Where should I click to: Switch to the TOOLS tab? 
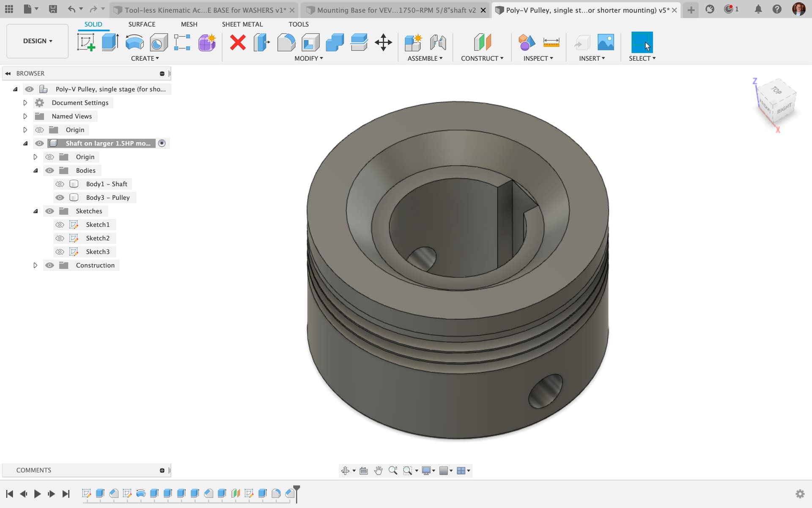(299, 24)
